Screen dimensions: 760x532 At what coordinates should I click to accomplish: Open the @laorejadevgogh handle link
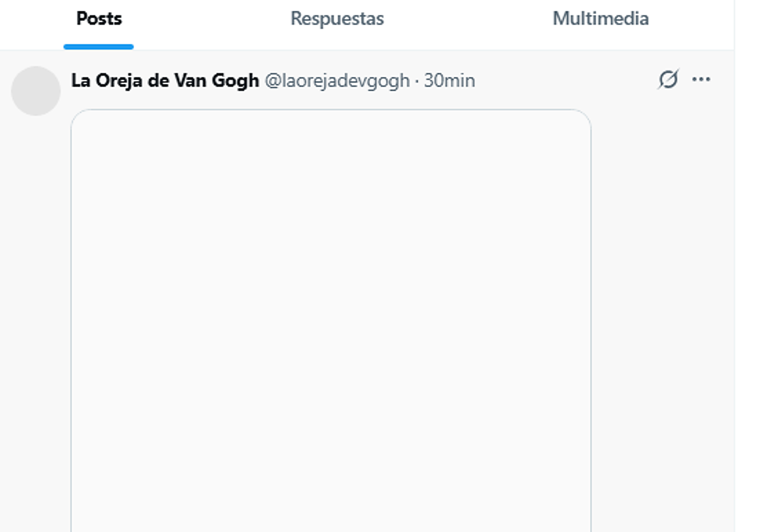point(337,81)
